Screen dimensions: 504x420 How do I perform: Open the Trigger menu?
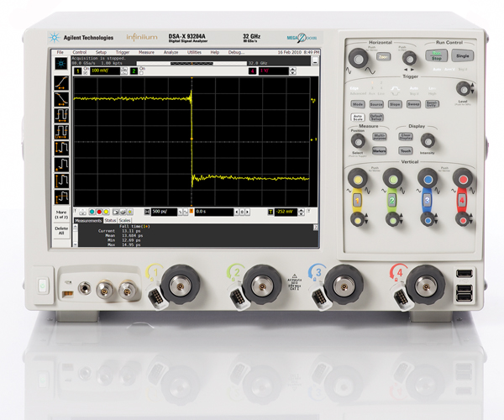click(123, 52)
